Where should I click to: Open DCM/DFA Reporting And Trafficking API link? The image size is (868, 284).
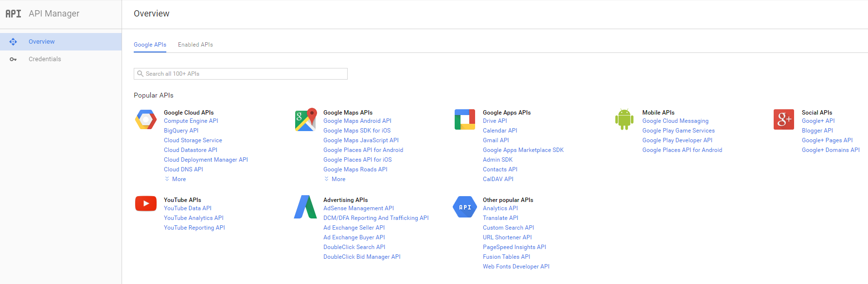[x=376, y=218]
